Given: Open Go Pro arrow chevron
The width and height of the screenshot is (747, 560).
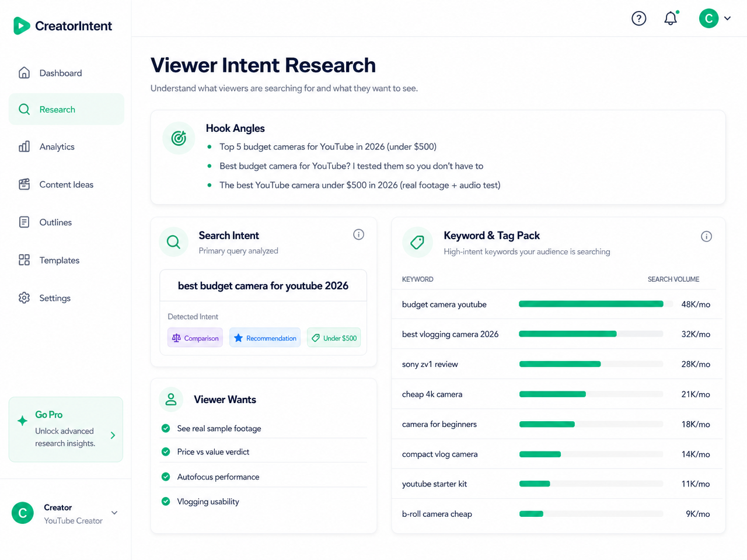Looking at the screenshot, I should 113,435.
